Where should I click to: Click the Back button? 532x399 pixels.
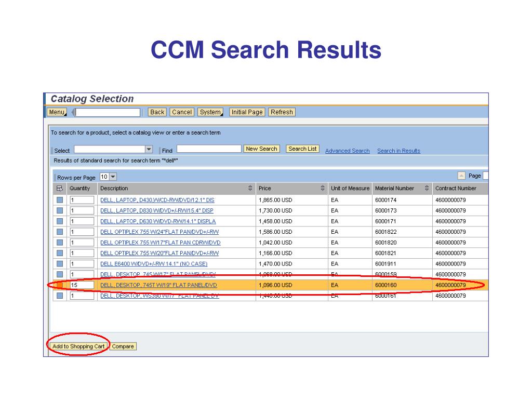tap(157, 112)
